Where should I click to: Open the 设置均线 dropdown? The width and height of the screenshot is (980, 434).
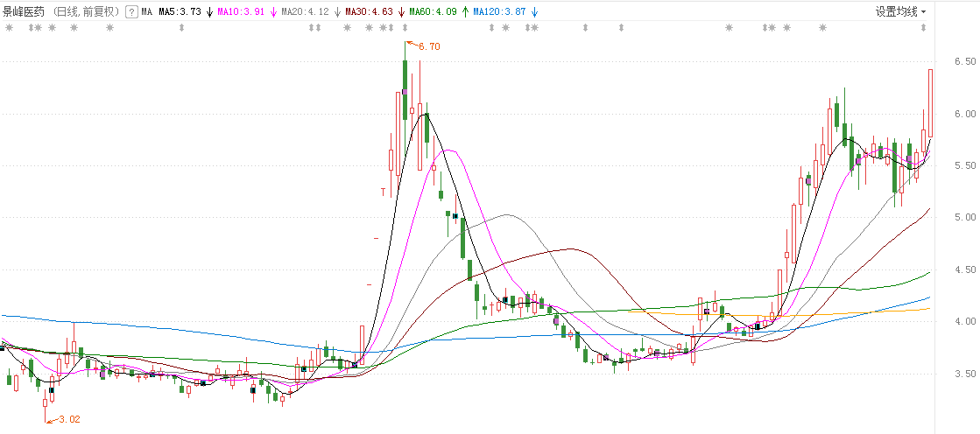tap(900, 11)
